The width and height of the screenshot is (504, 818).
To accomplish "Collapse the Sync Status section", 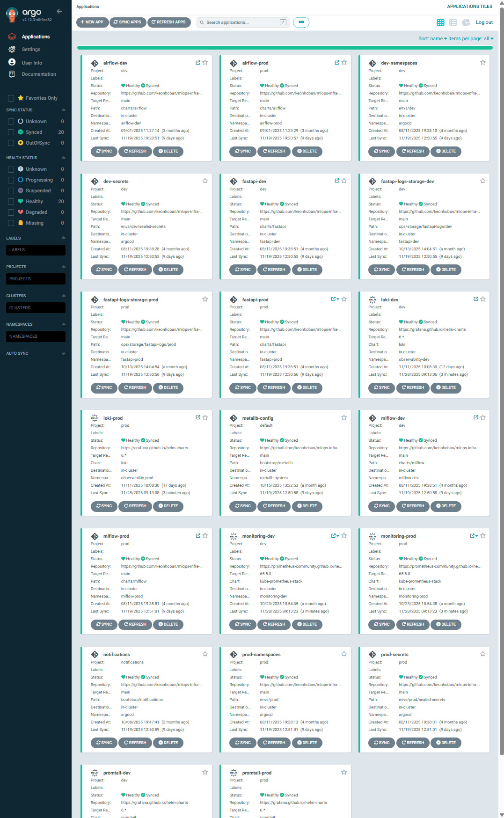I will [64, 110].
